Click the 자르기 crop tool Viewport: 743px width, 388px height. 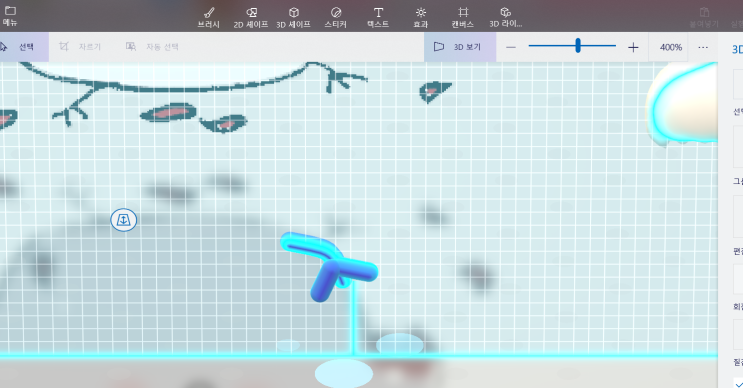(x=80, y=47)
